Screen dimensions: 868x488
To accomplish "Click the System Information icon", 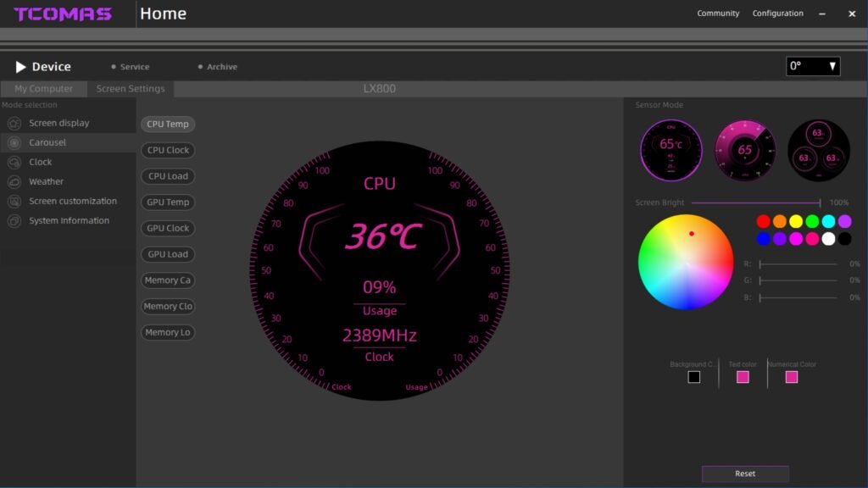I will (14, 220).
